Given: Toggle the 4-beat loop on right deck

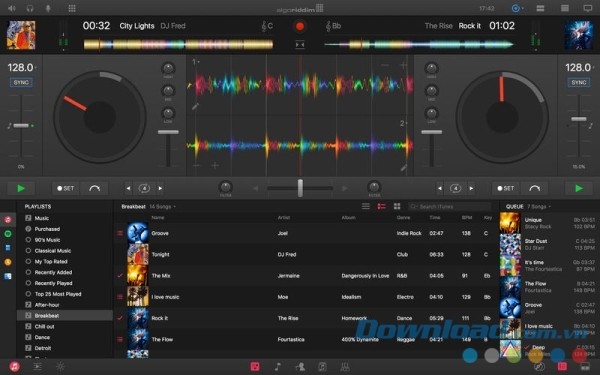Looking at the screenshot, I should [x=455, y=188].
